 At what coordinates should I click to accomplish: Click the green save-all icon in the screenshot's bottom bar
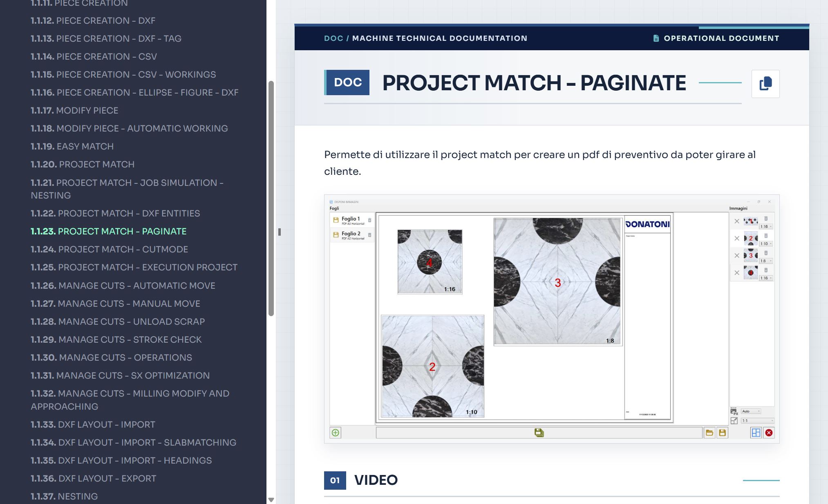click(x=539, y=433)
